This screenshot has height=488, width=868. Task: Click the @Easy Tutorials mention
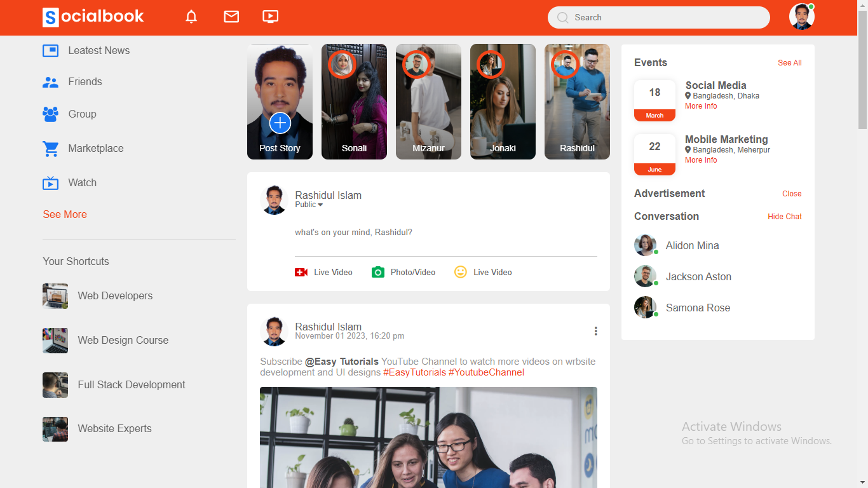(x=342, y=362)
